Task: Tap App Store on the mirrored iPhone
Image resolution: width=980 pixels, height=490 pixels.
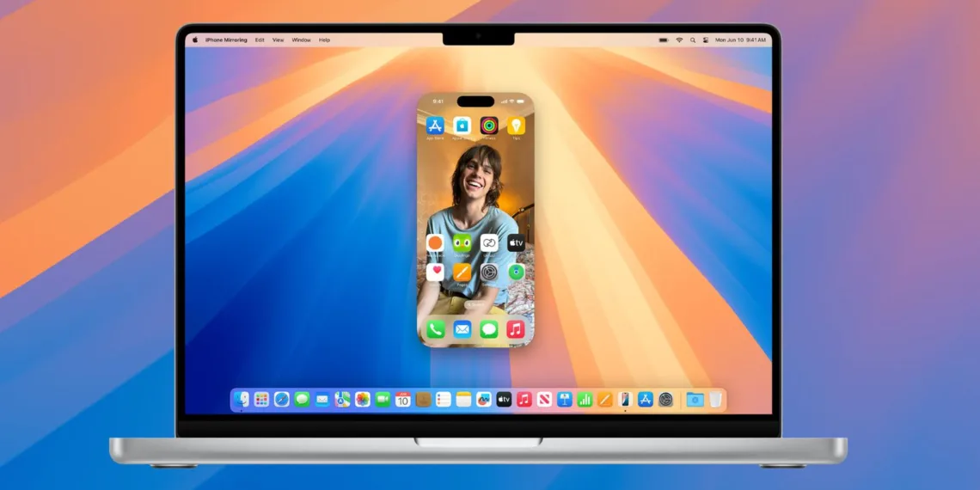Action: [x=435, y=126]
